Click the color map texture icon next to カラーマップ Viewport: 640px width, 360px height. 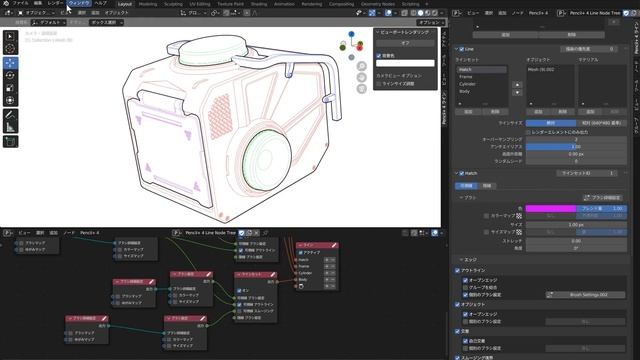point(519,216)
